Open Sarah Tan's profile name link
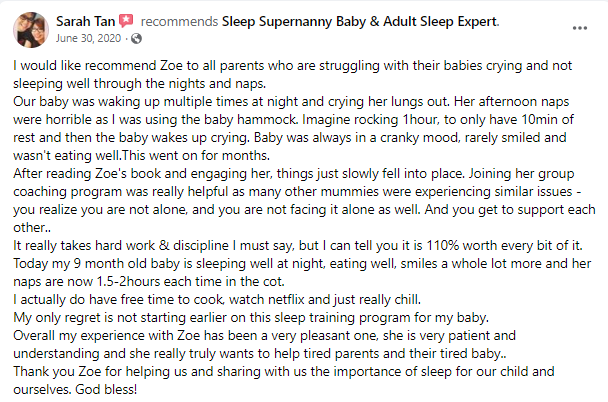The height and width of the screenshot is (402, 608). click(85, 21)
